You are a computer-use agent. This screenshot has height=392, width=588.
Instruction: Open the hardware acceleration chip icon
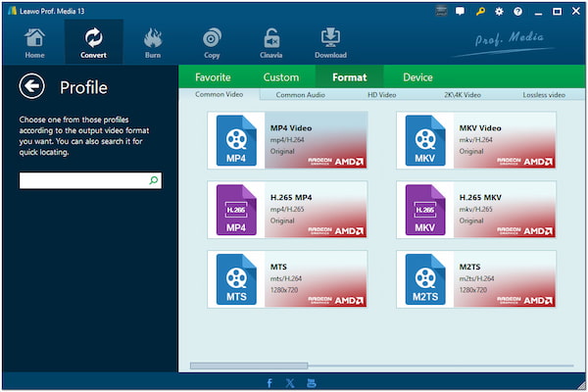[x=441, y=11]
